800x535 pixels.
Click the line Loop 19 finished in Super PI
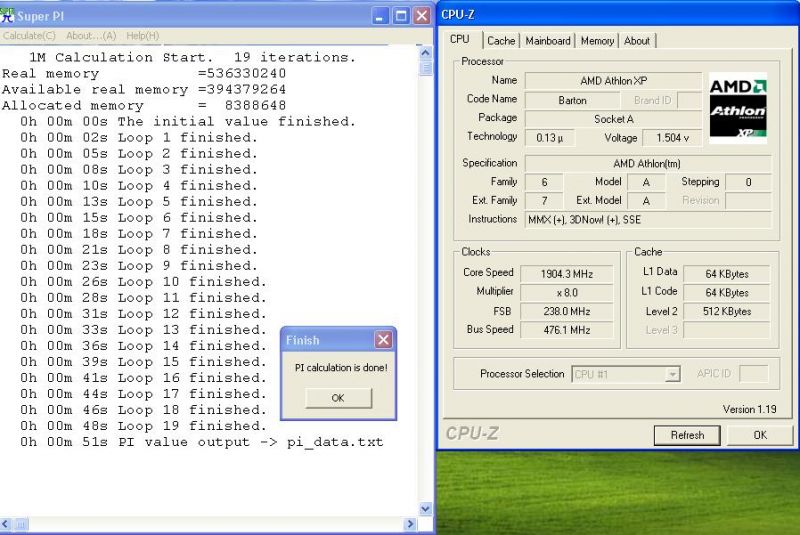point(143,426)
